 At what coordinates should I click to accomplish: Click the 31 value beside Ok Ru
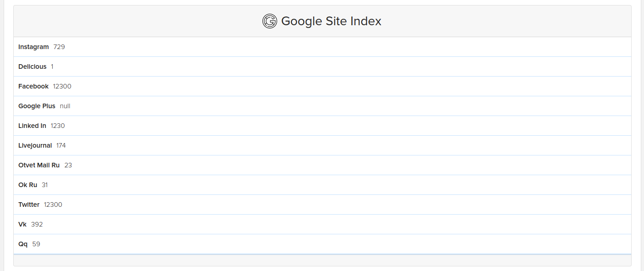(44, 185)
